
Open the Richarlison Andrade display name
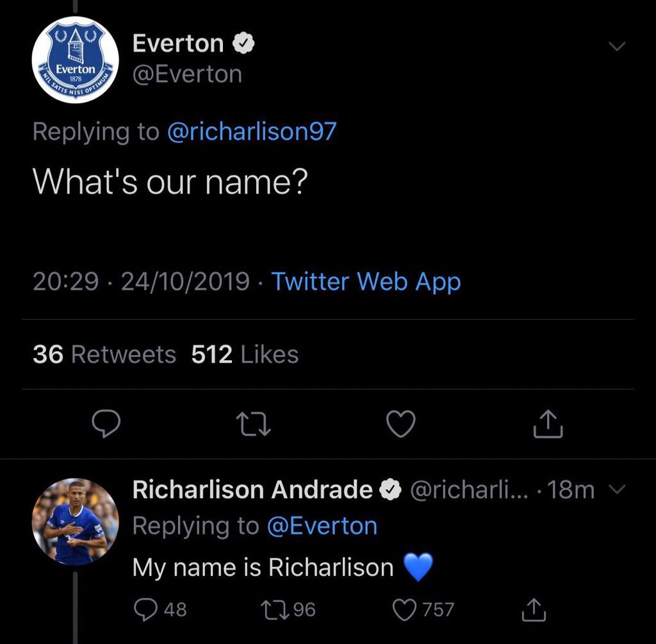click(252, 490)
